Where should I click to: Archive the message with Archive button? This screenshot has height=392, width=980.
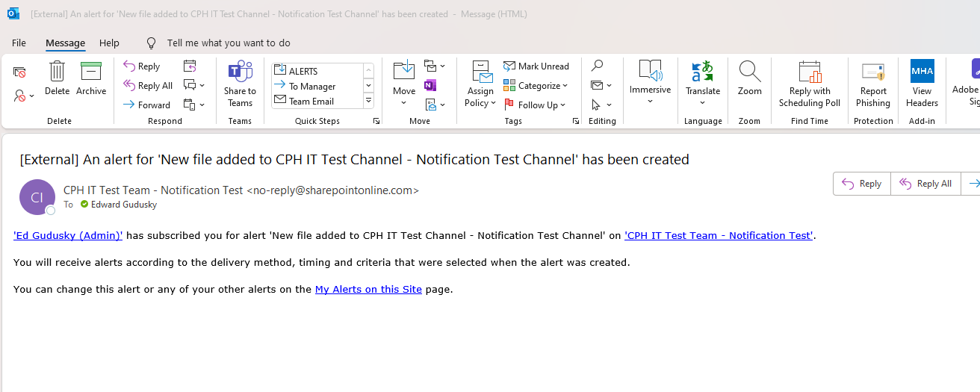[91, 79]
